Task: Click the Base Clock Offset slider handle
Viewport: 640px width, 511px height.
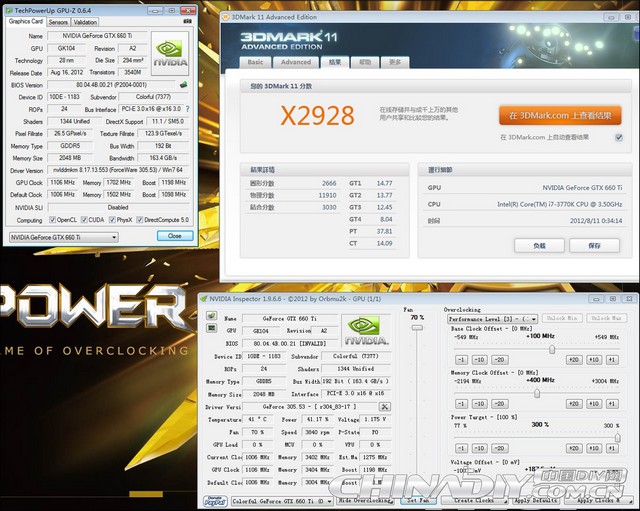Action: click(552, 349)
